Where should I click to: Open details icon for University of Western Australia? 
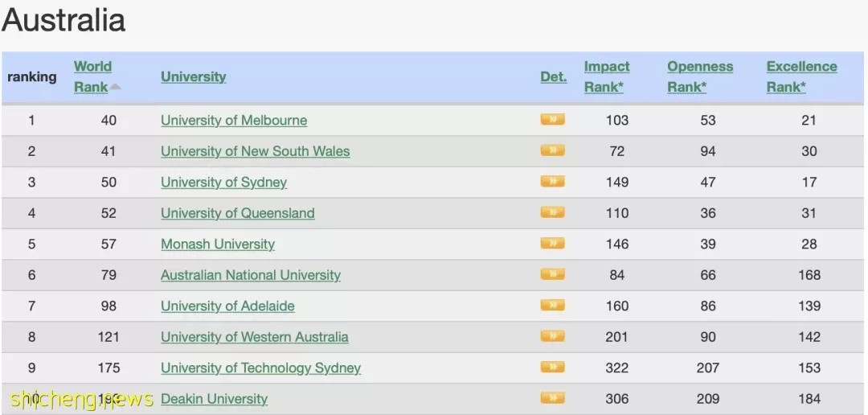click(x=552, y=336)
